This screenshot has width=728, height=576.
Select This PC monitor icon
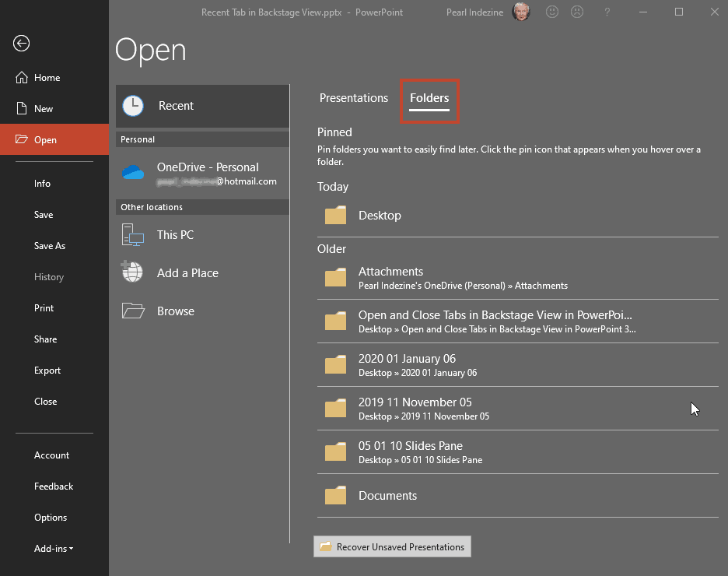(132, 234)
